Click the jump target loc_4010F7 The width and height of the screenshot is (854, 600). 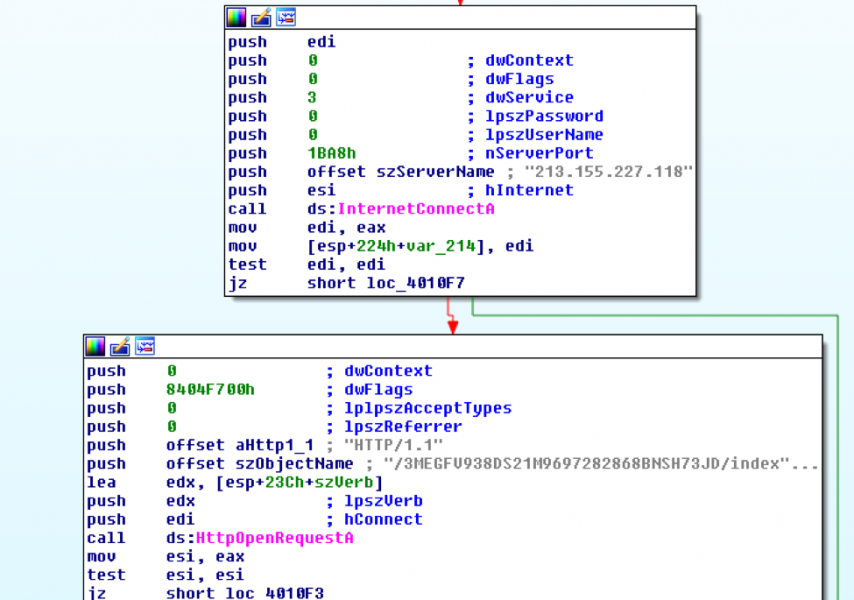(x=416, y=283)
